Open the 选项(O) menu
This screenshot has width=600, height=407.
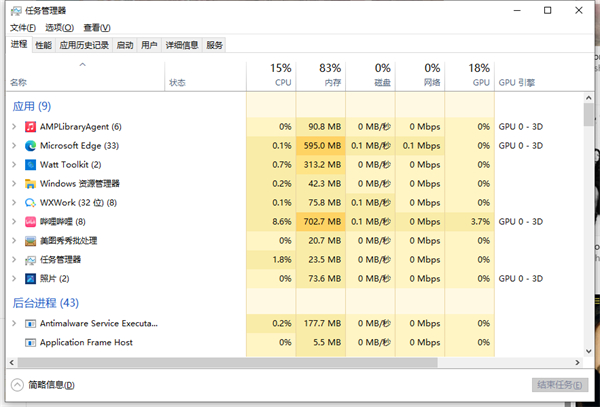(59, 28)
